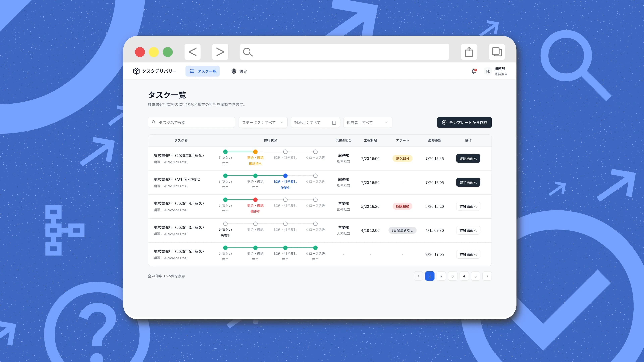644x362 pixels.
Task: Click blue 印刷・引き渡し step dot for A社 個別対応
Action: [285, 176]
